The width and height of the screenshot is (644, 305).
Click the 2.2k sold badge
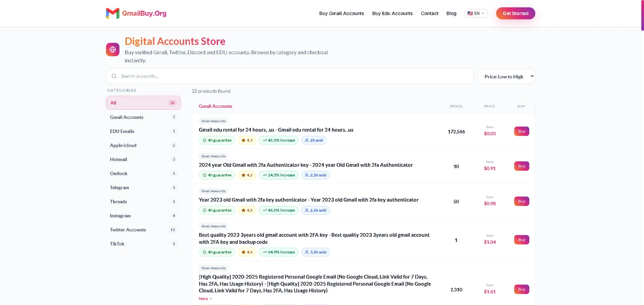pos(316,210)
